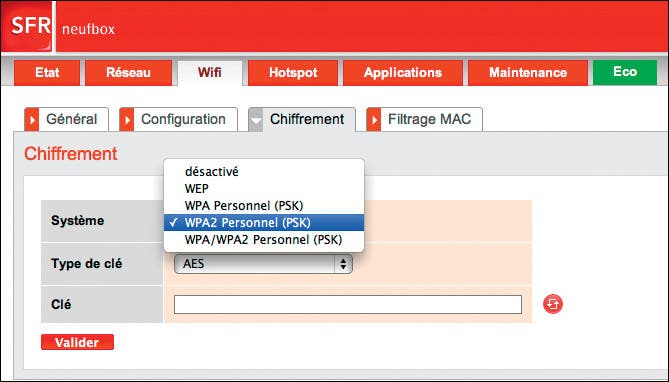Screen dimensions: 669x382
Task: Select the Filtrage MAC sub-tab
Action: point(425,119)
